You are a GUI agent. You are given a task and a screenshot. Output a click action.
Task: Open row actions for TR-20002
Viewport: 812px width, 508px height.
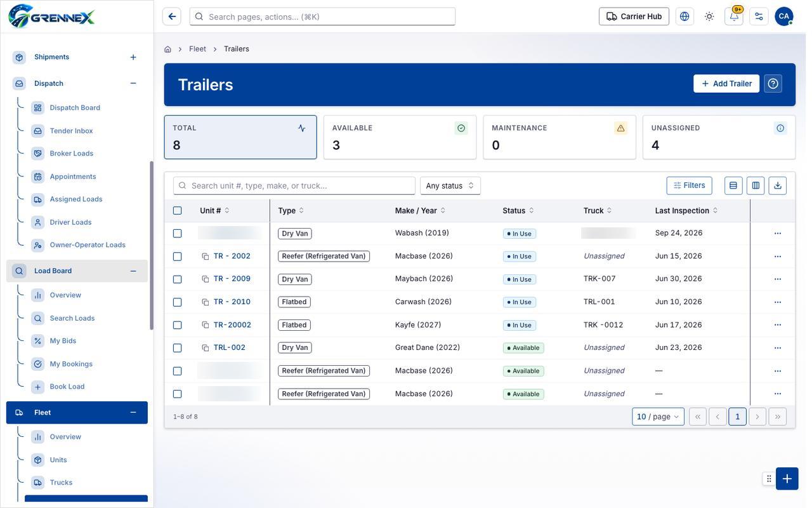point(778,325)
